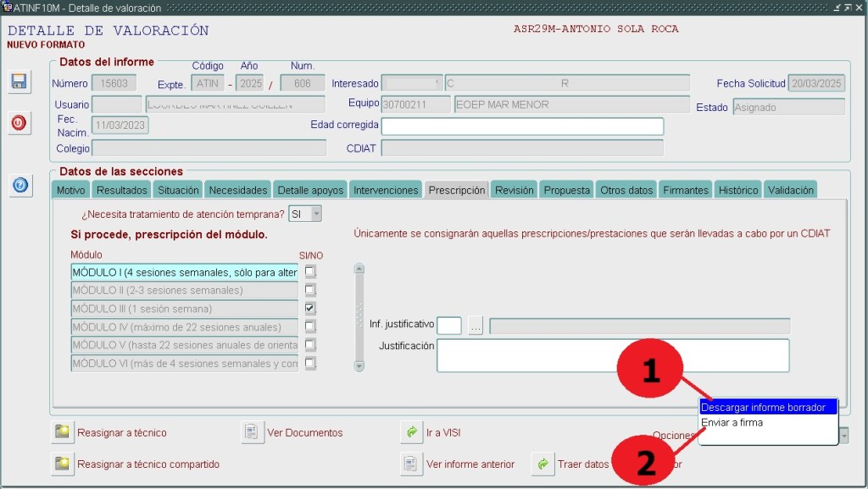Click the Ir a VISI arrow icon

point(411,432)
